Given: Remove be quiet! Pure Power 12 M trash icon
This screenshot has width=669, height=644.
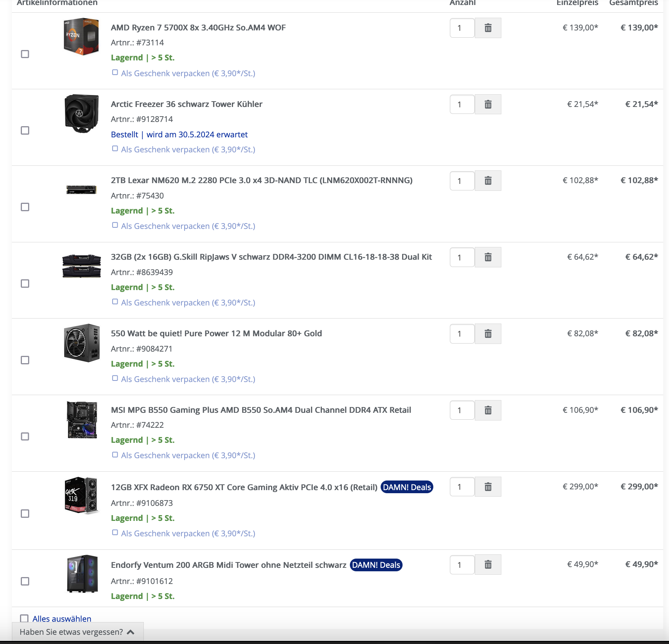Looking at the screenshot, I should (x=488, y=334).
